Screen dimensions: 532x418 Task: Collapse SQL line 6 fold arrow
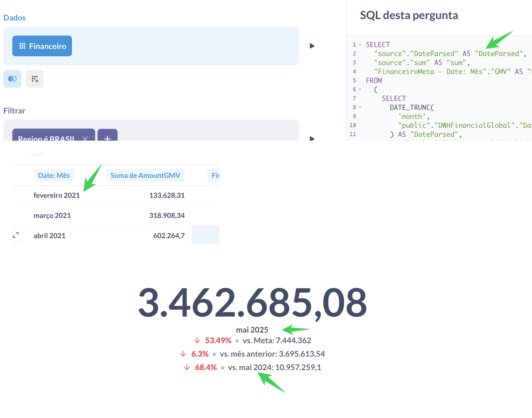[x=360, y=89]
